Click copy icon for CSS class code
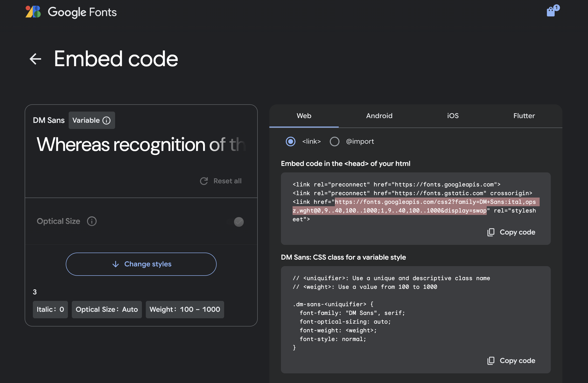The image size is (588, 383). coord(491,361)
